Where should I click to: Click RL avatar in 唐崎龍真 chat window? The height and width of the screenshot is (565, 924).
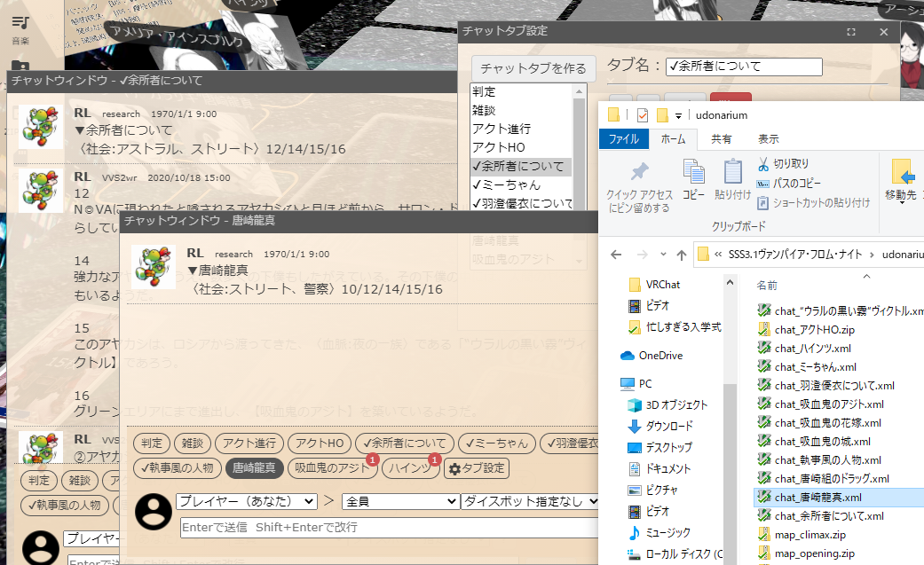[154, 267]
